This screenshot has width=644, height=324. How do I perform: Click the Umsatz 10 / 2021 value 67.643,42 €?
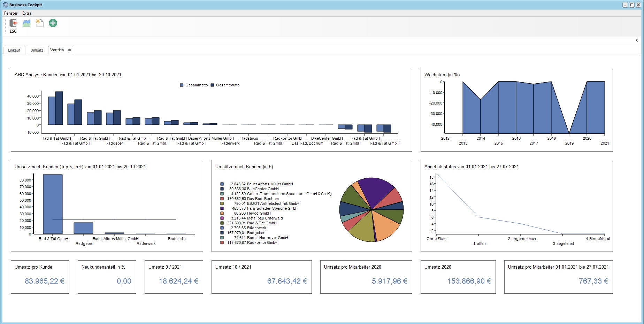287,281
